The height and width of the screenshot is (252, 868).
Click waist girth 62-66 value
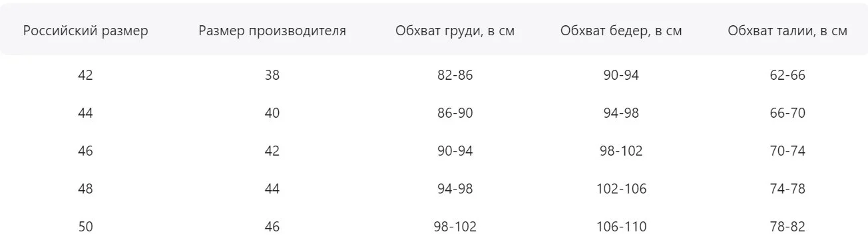[x=787, y=75]
